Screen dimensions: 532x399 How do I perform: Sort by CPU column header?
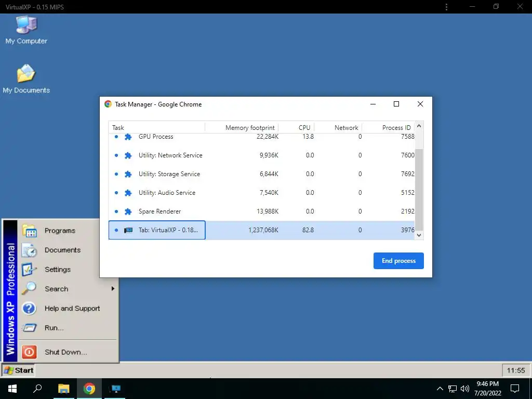296,128
